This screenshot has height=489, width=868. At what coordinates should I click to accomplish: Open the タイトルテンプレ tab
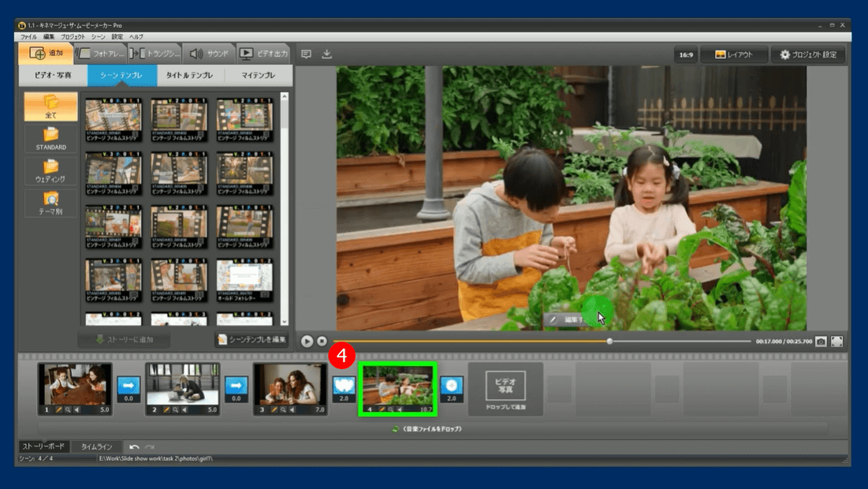pyautogui.click(x=190, y=76)
